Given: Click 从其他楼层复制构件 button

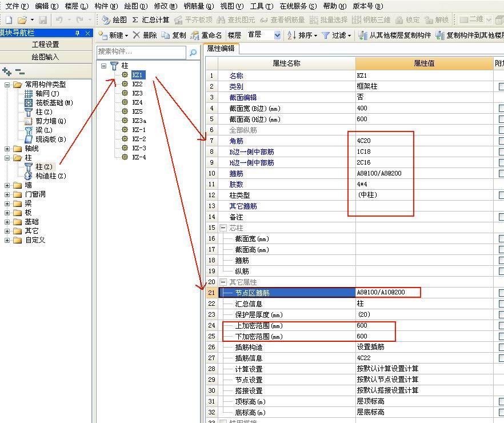Looking at the screenshot, I should 394,35.
